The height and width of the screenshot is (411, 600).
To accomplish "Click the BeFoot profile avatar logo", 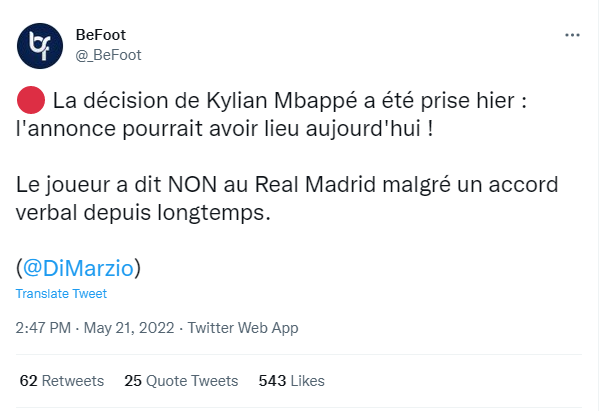I will click(41, 44).
